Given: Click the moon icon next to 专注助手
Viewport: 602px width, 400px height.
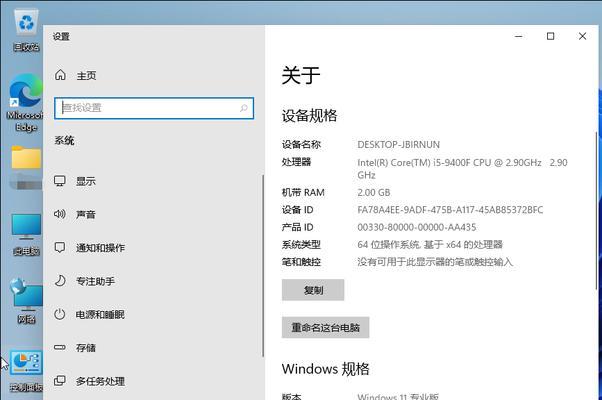Looking at the screenshot, I should [x=60, y=281].
